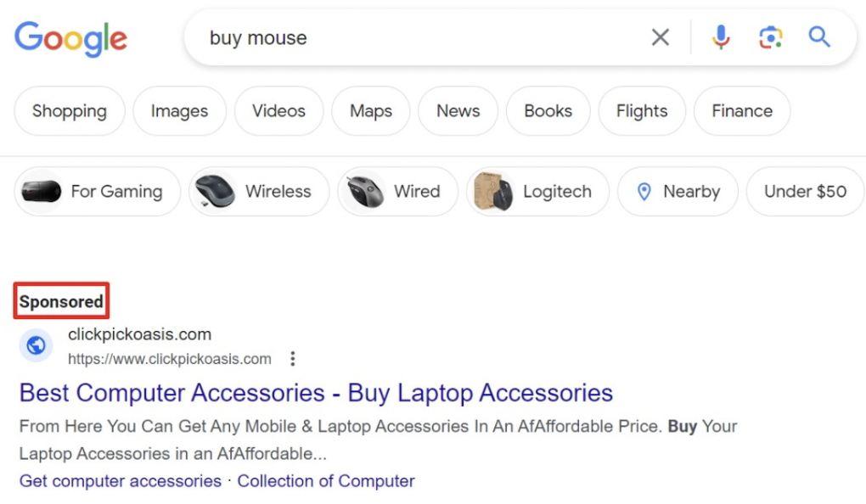Follow the Get computer accessories sitelink
The image size is (866, 504).
coord(120,481)
